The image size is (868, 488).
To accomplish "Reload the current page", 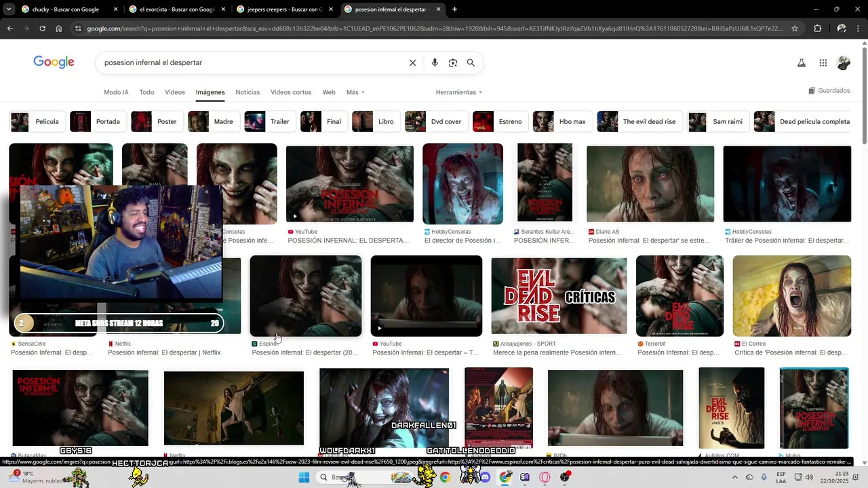I will pyautogui.click(x=42, y=28).
